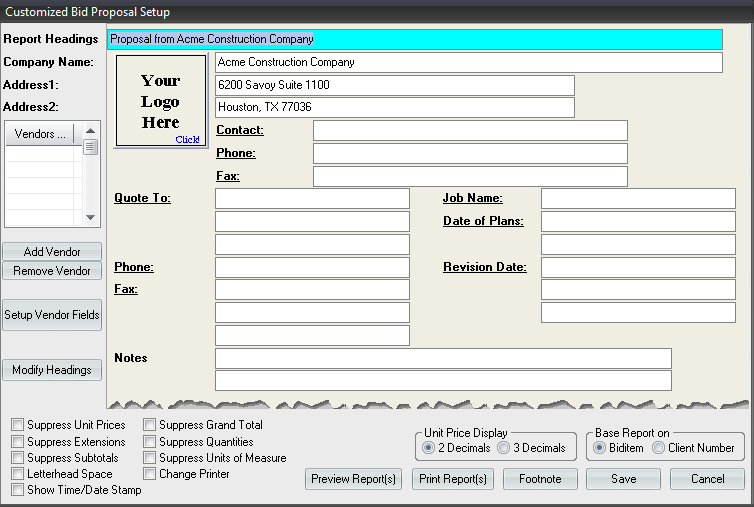This screenshot has height=507, width=754.
Task: Open Setup Vendor Fields
Action: click(52, 315)
